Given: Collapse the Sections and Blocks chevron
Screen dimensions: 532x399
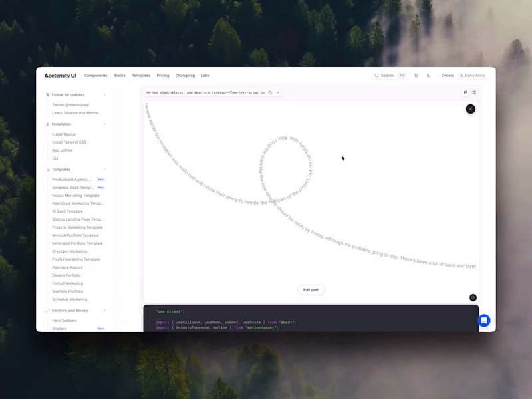Looking at the screenshot, I should [104, 311].
